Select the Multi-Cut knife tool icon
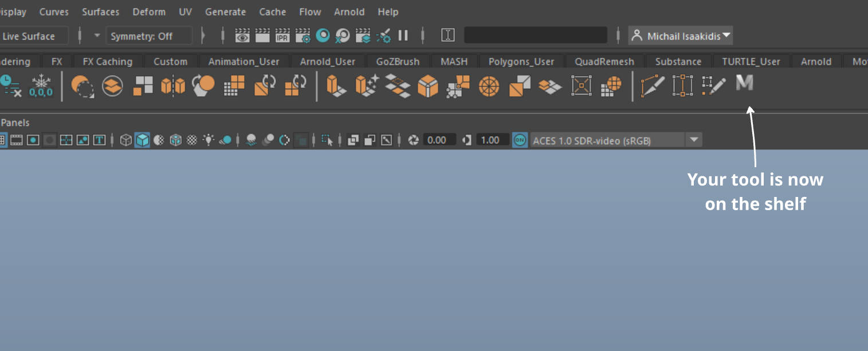Image resolution: width=868 pixels, height=351 pixels. click(x=653, y=86)
